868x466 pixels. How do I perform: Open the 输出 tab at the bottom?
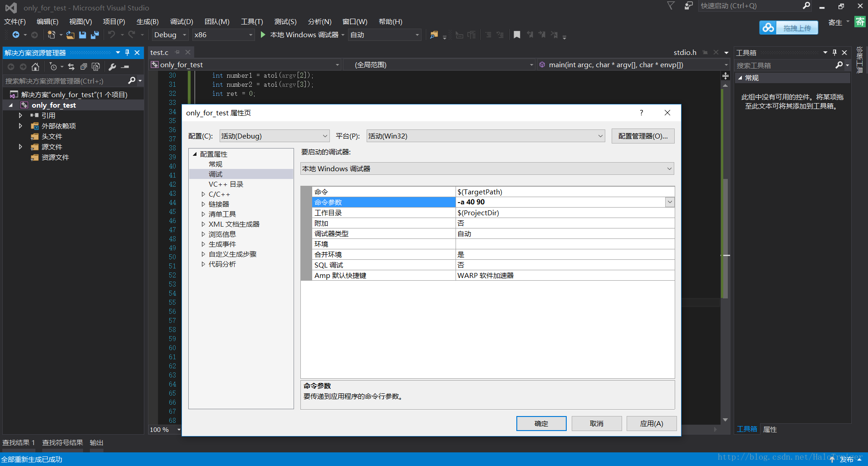pyautogui.click(x=97, y=442)
